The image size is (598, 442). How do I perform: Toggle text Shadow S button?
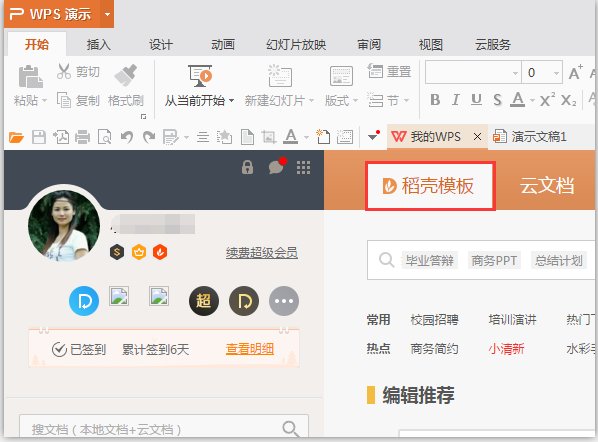(497, 100)
